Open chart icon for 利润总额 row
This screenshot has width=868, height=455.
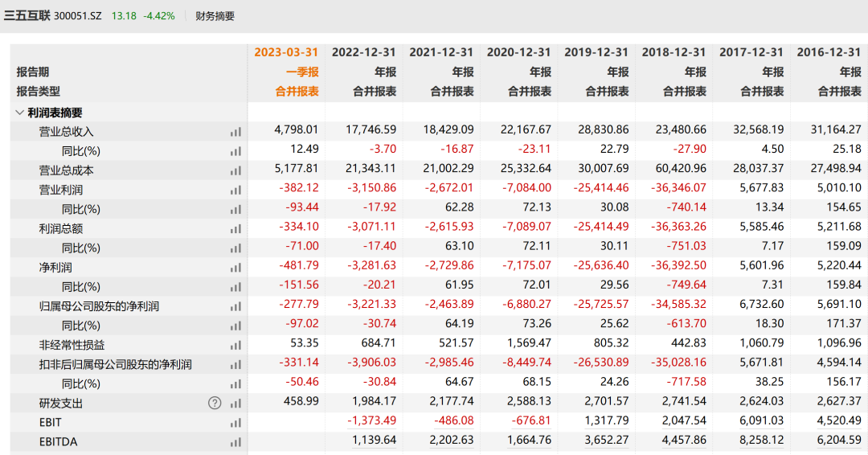tap(235, 229)
